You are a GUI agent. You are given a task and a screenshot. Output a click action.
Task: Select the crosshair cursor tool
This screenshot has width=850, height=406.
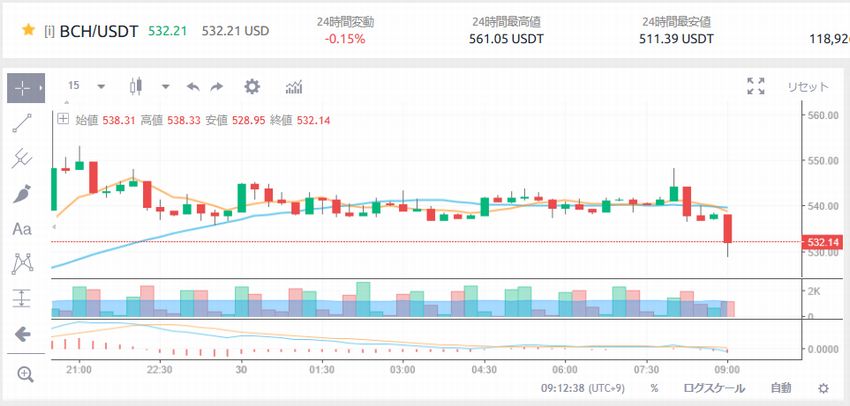tap(22, 88)
